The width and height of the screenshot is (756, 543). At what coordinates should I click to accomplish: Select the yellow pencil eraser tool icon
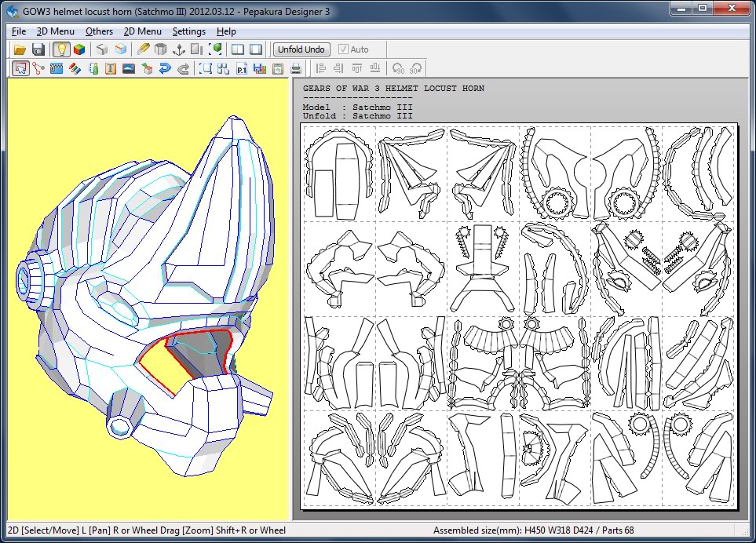coord(143,49)
